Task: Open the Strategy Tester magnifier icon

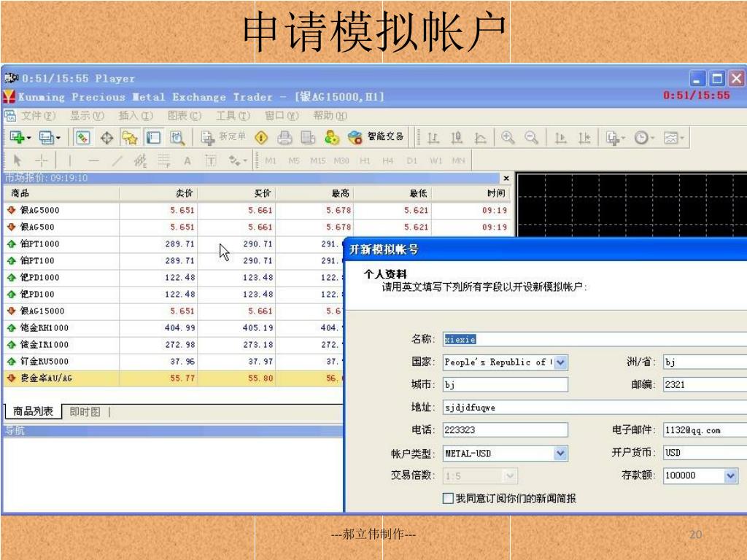Action: click(177, 138)
